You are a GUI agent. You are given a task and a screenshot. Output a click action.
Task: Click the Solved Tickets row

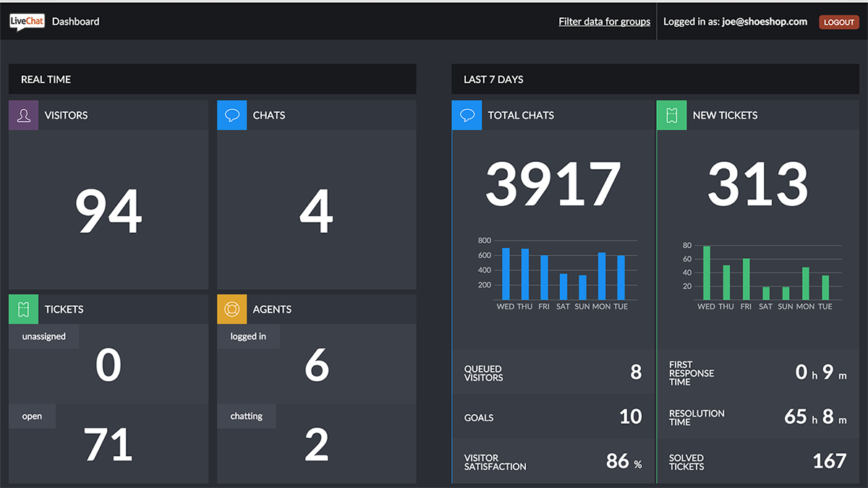pyautogui.click(x=757, y=462)
